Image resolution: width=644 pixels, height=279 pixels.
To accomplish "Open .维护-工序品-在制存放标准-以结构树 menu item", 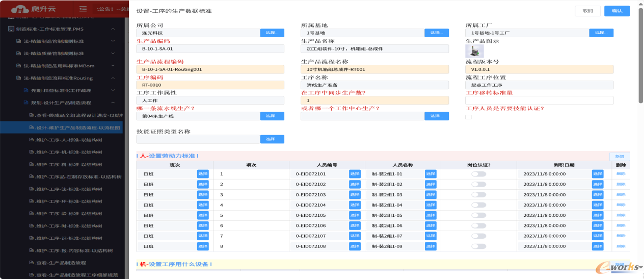I will click(x=61, y=176).
